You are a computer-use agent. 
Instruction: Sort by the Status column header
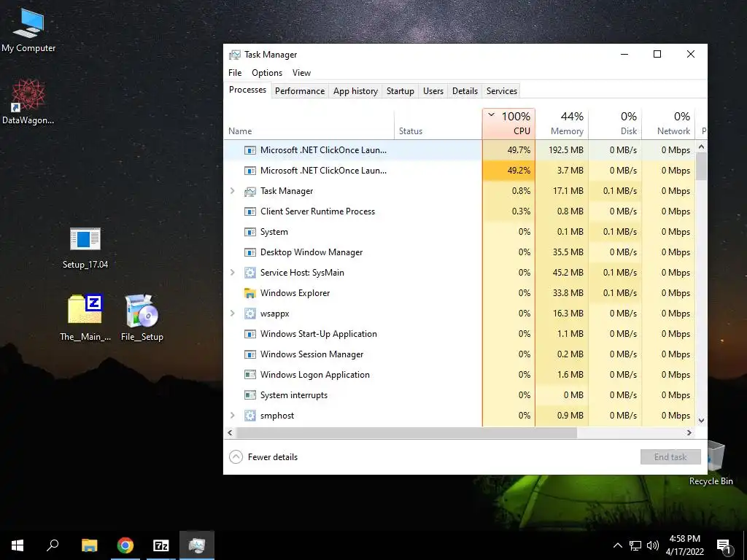(x=438, y=124)
